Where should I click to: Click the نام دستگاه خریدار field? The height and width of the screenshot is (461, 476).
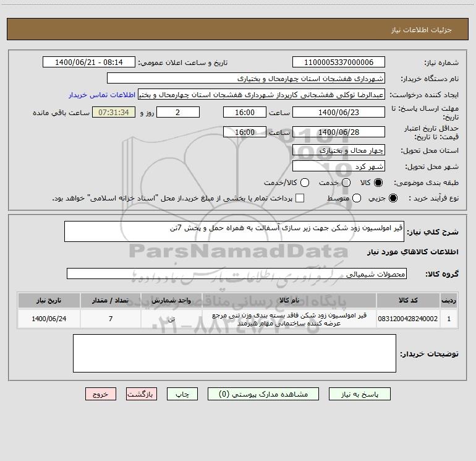coord(246,79)
